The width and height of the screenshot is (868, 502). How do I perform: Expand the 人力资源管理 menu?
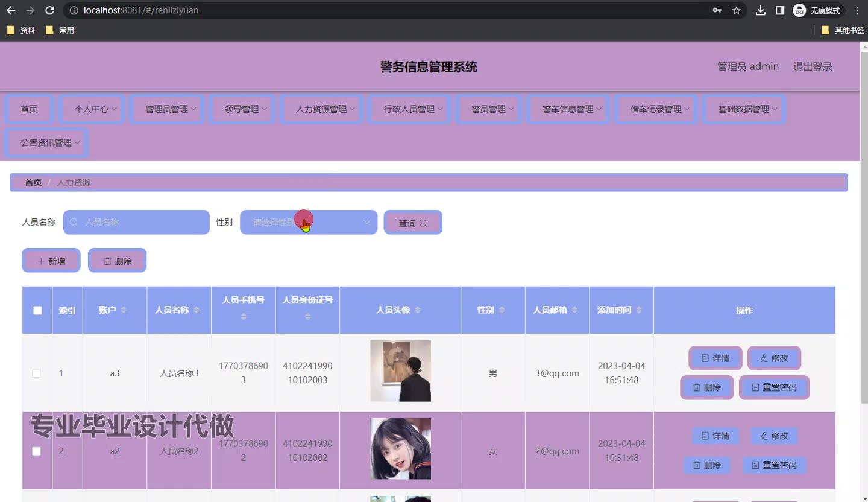pos(321,109)
